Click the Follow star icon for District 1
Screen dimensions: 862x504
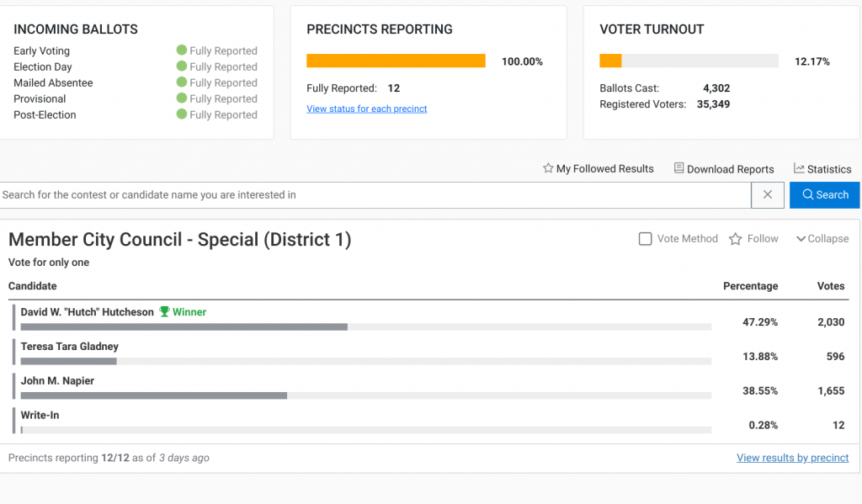pyautogui.click(x=735, y=239)
